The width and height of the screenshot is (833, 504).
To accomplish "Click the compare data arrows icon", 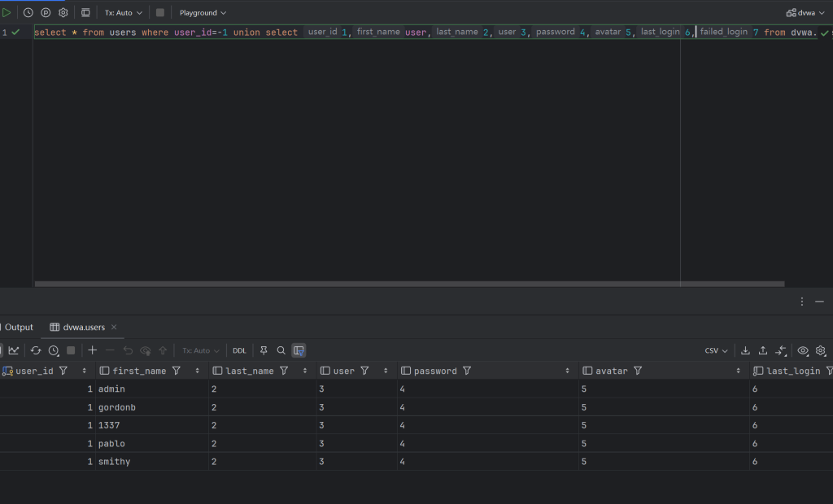I will [780, 350].
